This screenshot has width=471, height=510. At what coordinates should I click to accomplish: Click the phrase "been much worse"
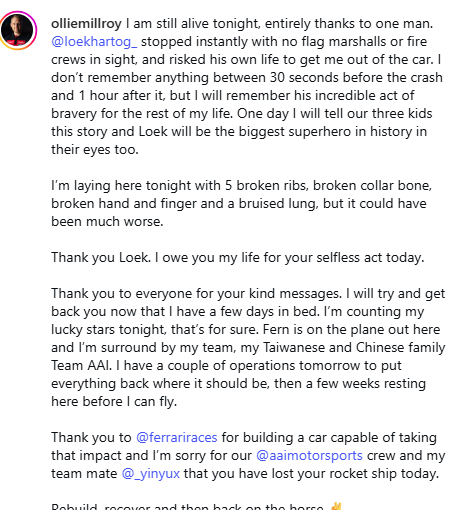tap(107, 221)
